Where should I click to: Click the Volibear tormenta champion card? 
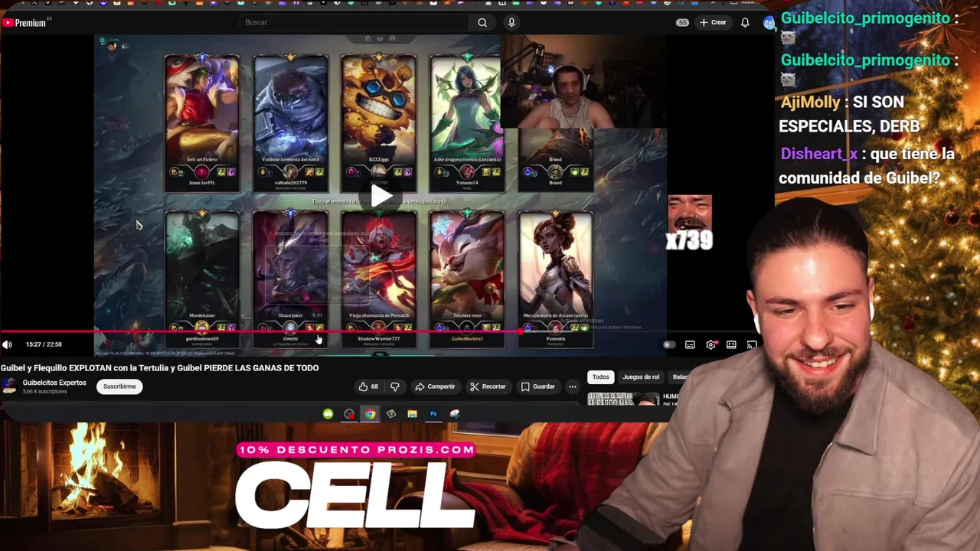[290, 122]
